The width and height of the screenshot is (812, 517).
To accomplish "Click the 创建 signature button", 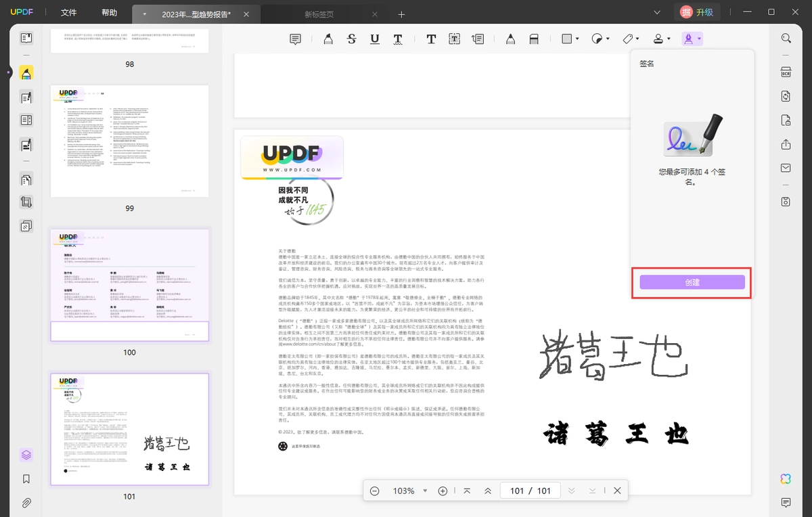I will tap(692, 282).
